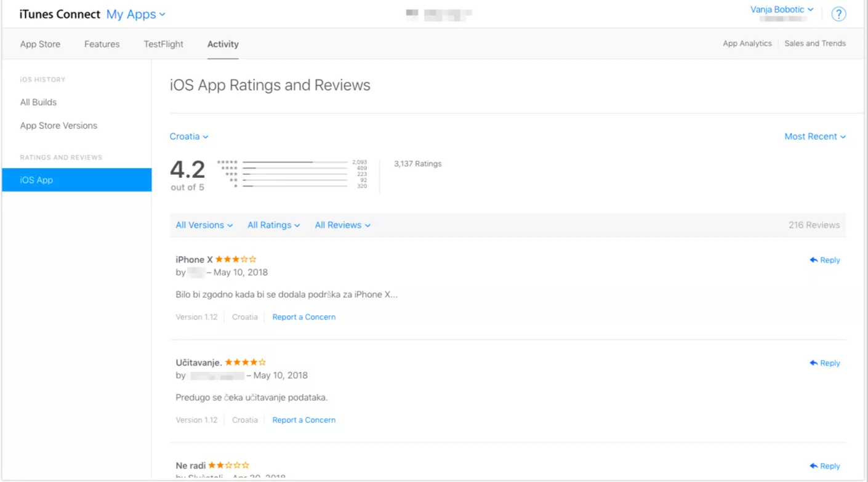Image resolution: width=868 pixels, height=482 pixels.
Task: Open the Croatia territory dropdown
Action: tap(189, 137)
